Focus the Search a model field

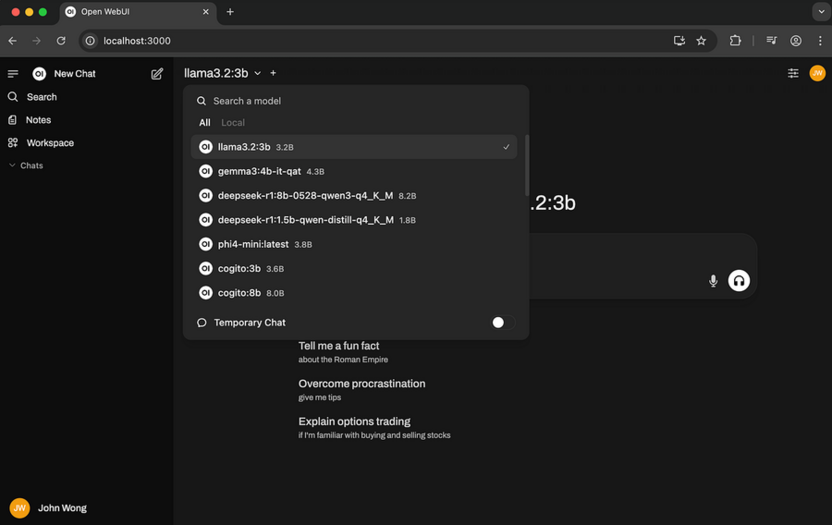(356, 101)
